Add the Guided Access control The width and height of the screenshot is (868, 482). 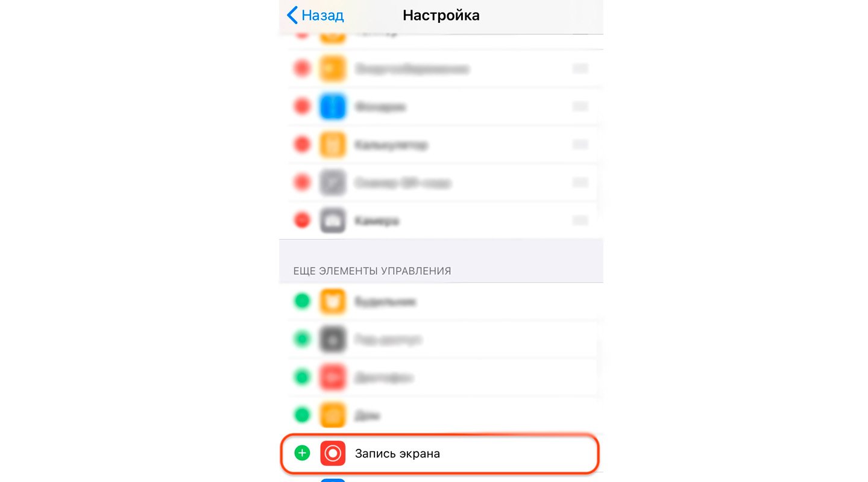click(x=302, y=340)
